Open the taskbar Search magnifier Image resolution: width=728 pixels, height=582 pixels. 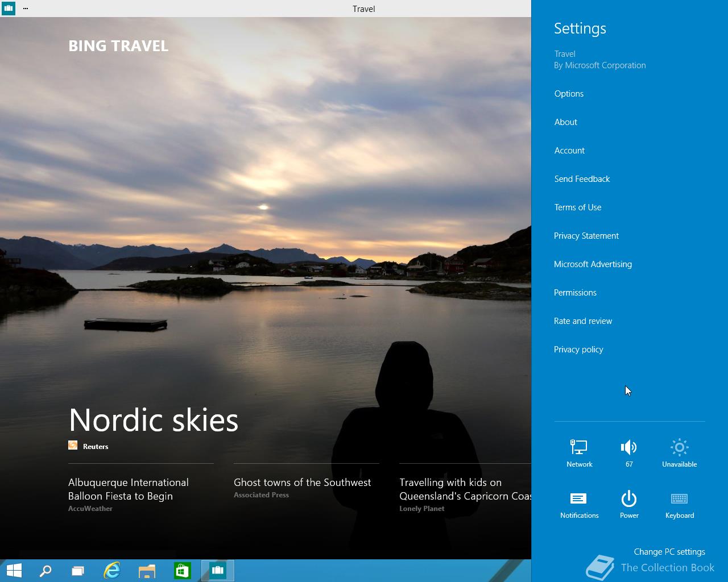[x=45, y=571]
